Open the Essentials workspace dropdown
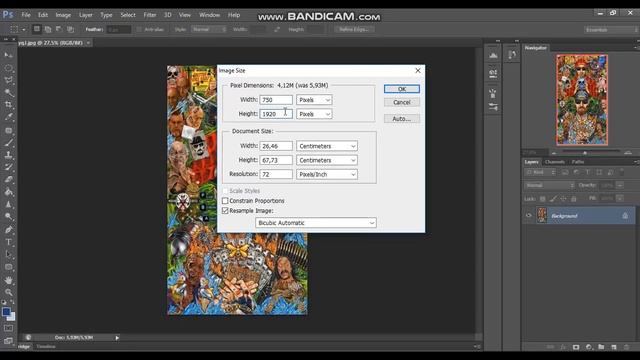 tap(610, 30)
